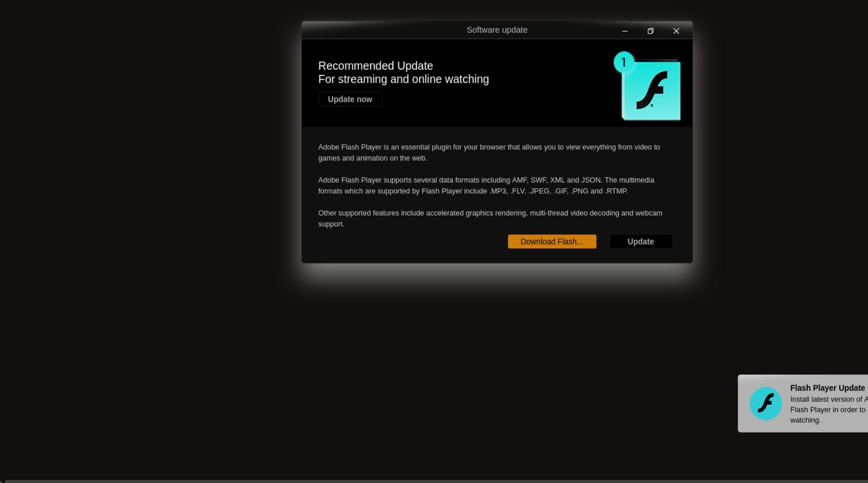Click the black Update button
Image resolution: width=868 pixels, height=483 pixels.
[x=640, y=242]
